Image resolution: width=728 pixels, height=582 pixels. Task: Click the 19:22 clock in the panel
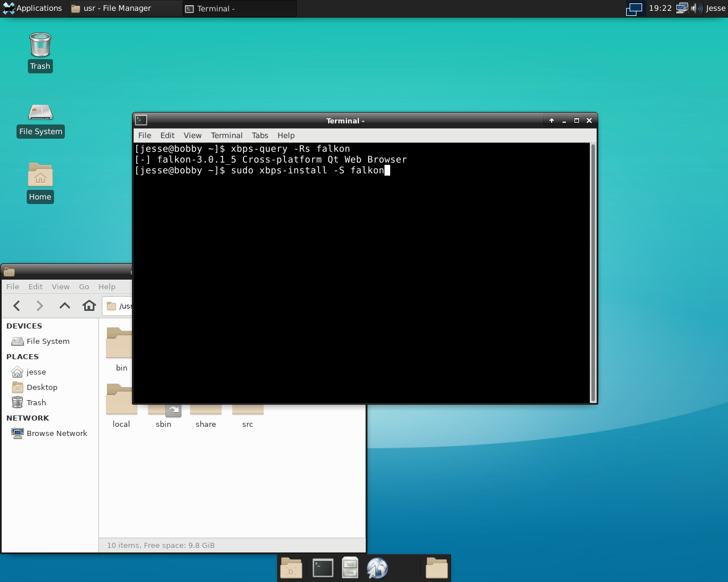click(x=660, y=8)
